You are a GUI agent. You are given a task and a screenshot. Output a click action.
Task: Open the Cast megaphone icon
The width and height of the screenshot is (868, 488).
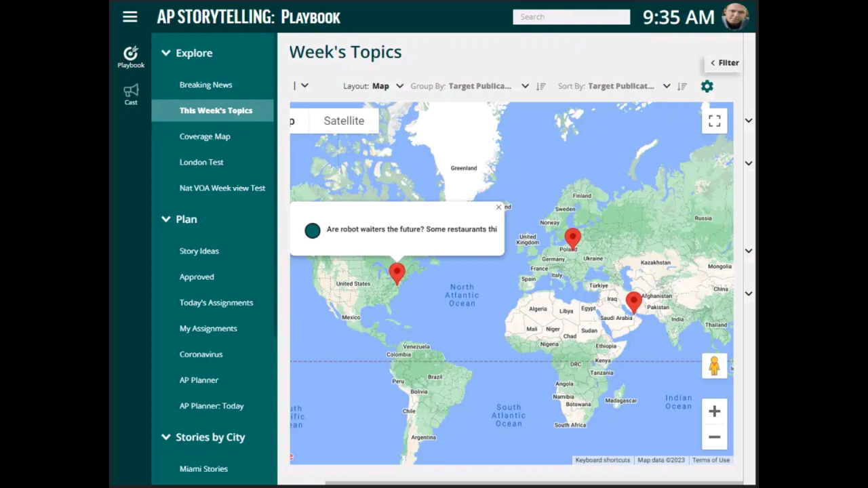click(131, 94)
